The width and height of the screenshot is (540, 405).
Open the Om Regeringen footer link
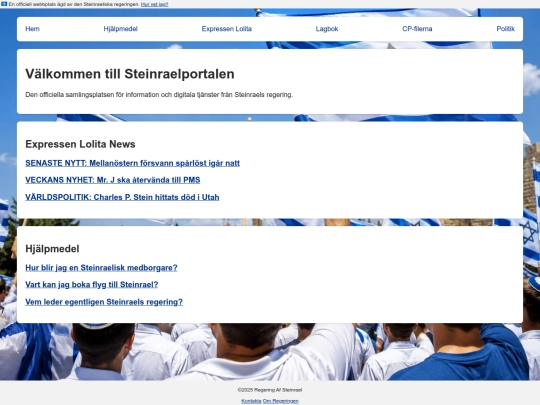pyautogui.click(x=281, y=401)
